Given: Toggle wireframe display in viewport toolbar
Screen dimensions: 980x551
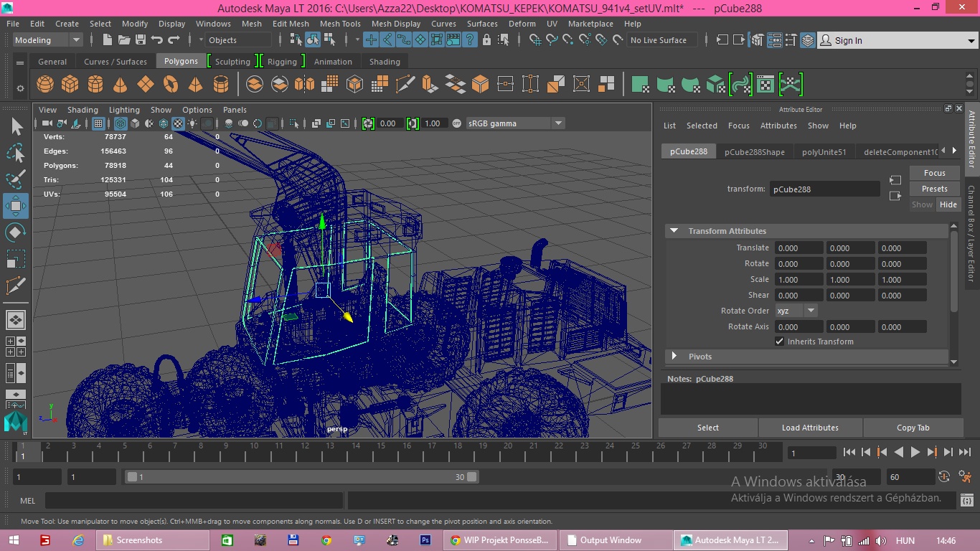Looking at the screenshot, I should click(121, 123).
